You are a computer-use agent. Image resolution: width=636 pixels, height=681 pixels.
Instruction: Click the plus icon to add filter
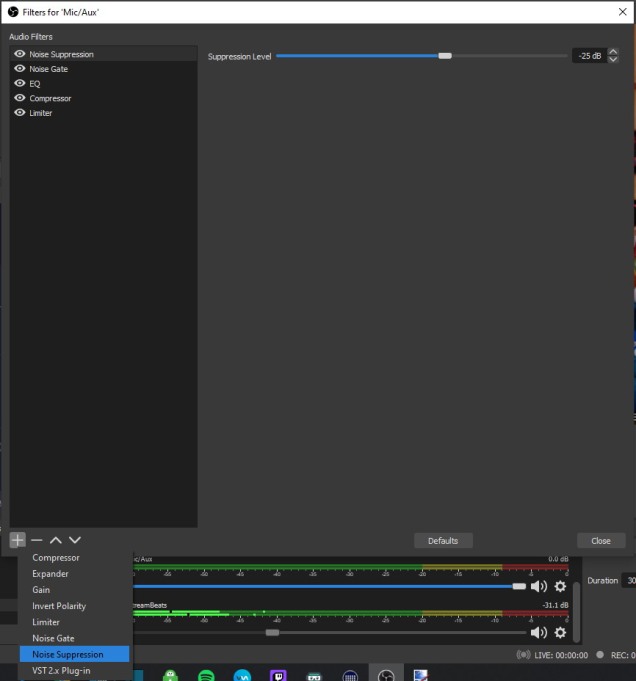point(18,540)
